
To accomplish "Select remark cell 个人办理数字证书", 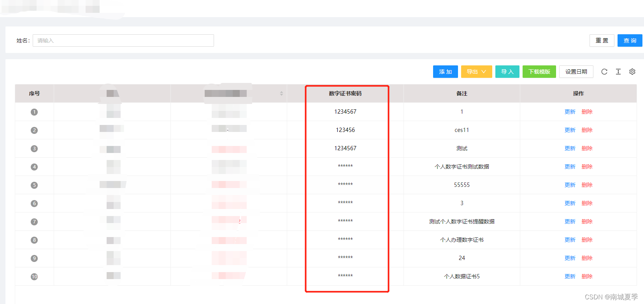I will point(462,240).
